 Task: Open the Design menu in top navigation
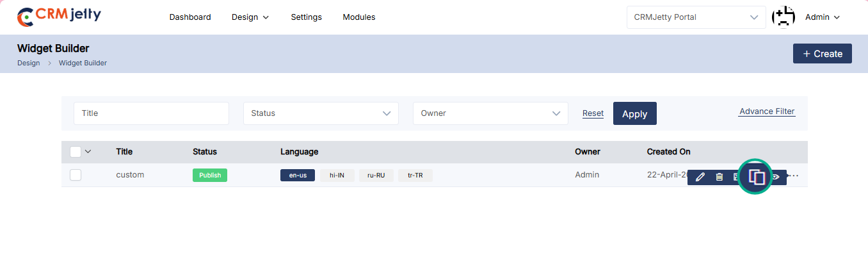pos(250,17)
